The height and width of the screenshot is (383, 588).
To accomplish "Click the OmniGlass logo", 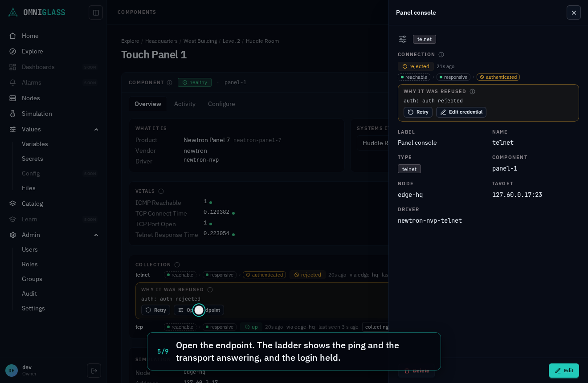I will tap(37, 12).
